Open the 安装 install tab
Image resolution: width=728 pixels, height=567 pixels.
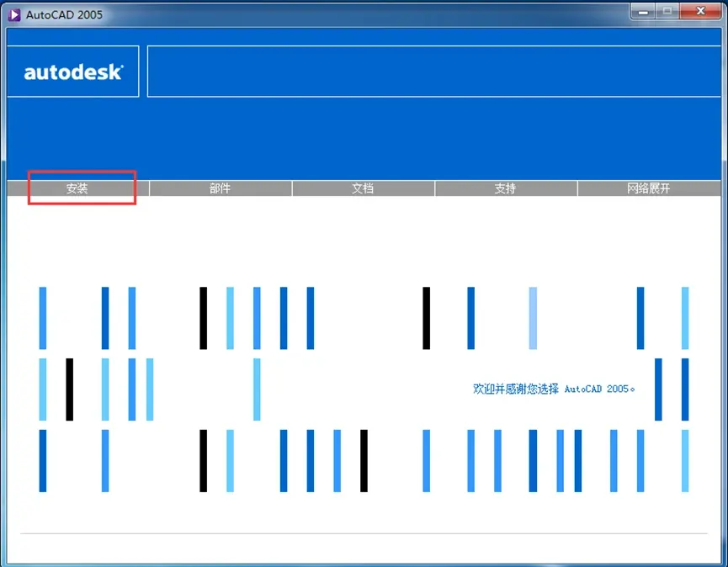(x=77, y=188)
